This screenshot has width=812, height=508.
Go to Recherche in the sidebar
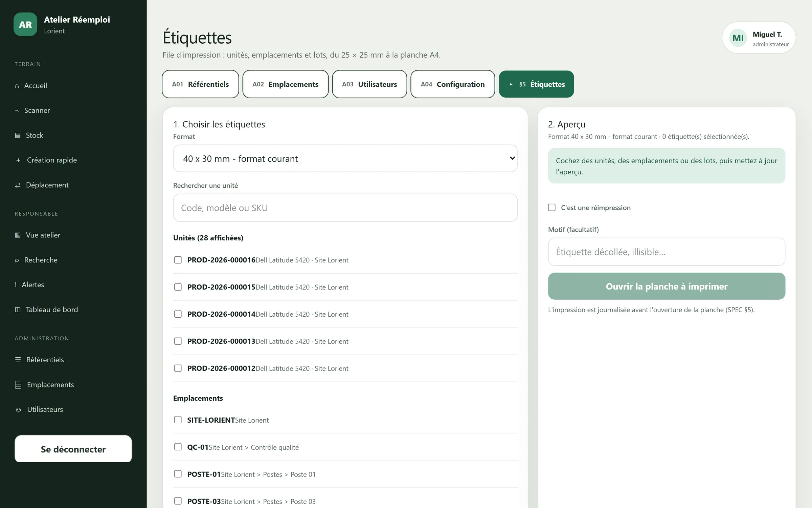(73, 260)
